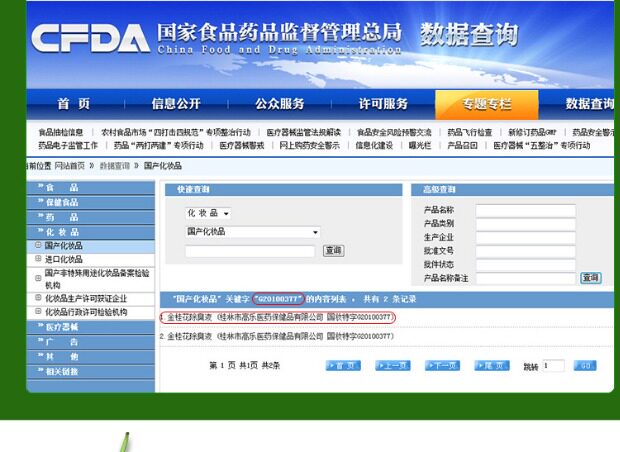620x452 pixels.
Task: Open the 医疗器械监管法规解读 link
Action: pyautogui.click(x=303, y=132)
